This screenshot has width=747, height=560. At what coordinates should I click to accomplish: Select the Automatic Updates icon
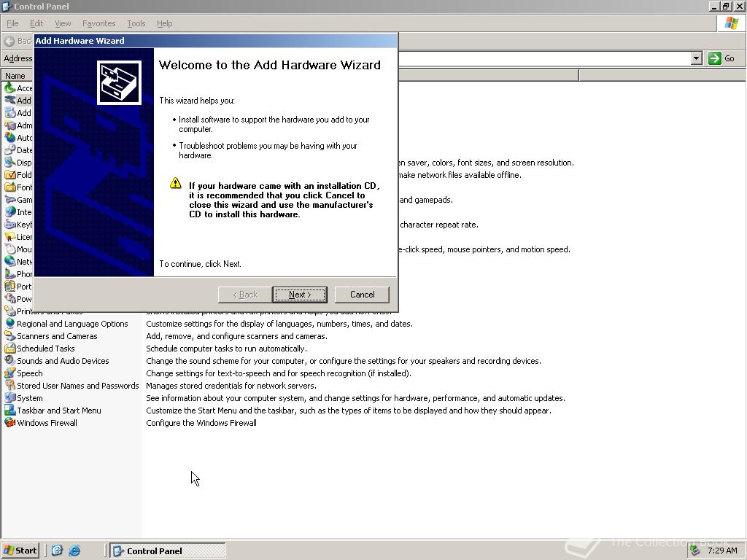click(10, 137)
